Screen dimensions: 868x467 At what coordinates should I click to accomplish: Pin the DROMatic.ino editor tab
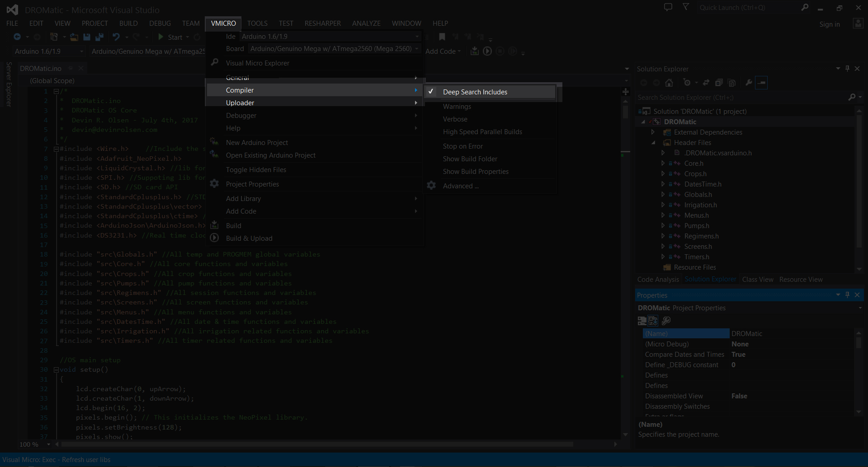point(71,68)
